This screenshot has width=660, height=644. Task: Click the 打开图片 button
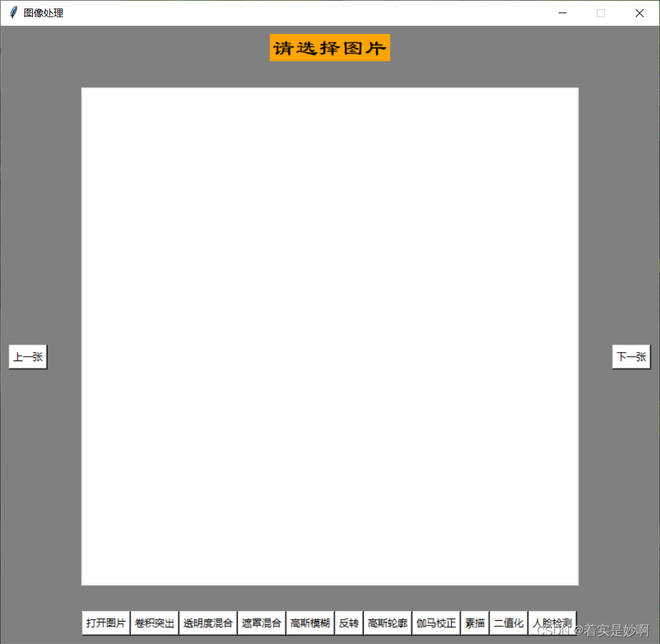[x=105, y=623]
